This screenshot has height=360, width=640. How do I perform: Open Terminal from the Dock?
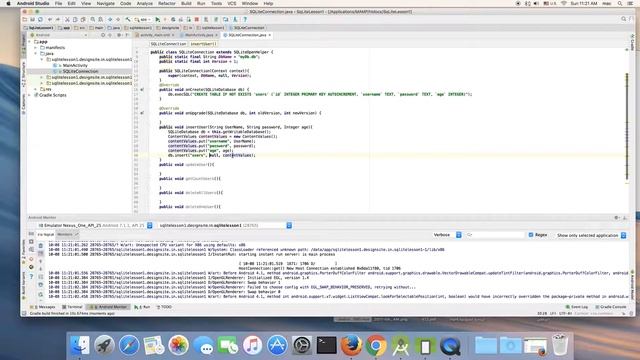[327, 346]
